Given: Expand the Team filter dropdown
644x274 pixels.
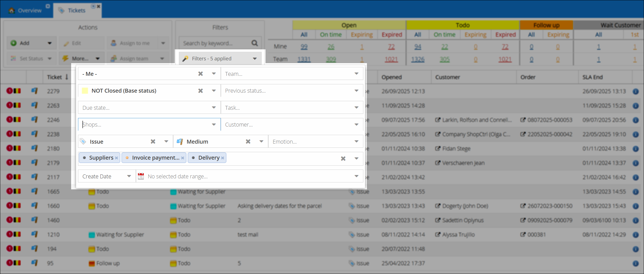Looking at the screenshot, I should click(x=356, y=74).
